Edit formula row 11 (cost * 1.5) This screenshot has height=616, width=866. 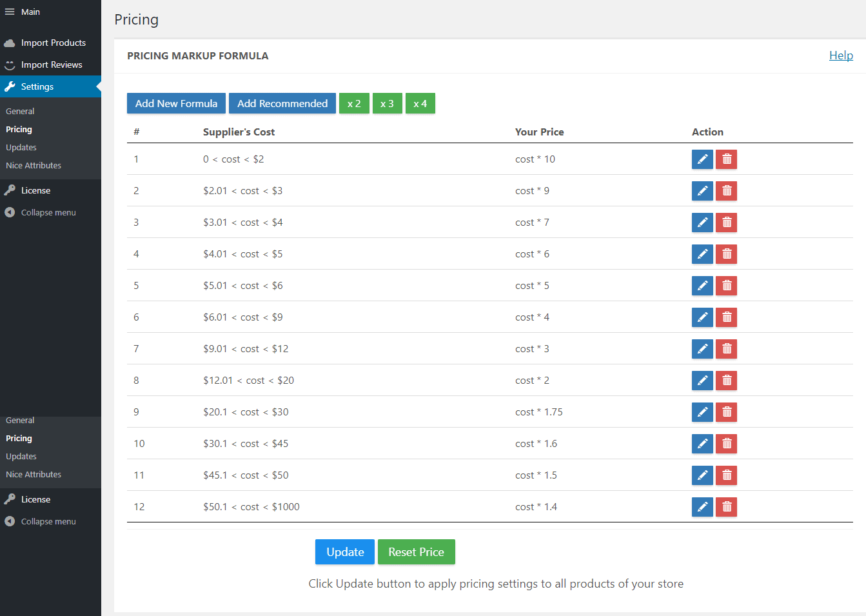702,475
